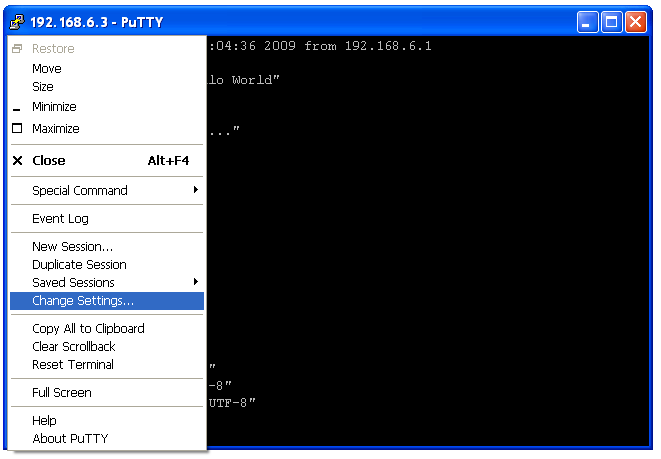Choose Duplicate Session
Image resolution: width=661 pixels, height=459 pixels.
[107, 265]
